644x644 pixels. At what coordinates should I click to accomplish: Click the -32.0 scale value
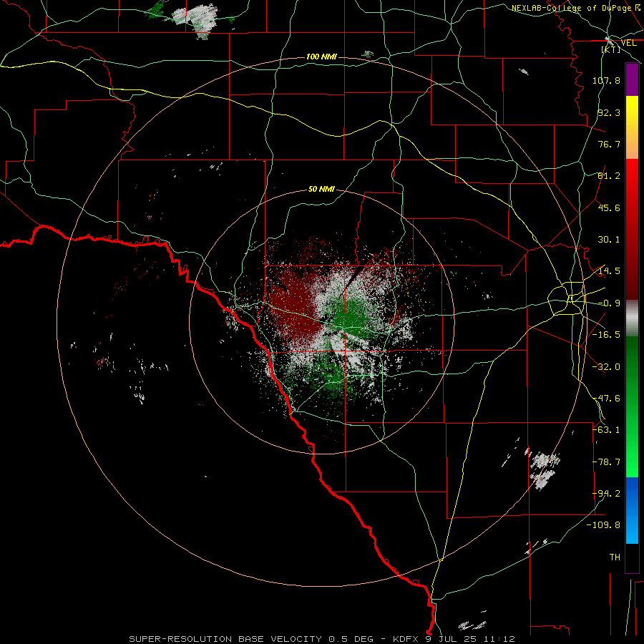point(606,367)
